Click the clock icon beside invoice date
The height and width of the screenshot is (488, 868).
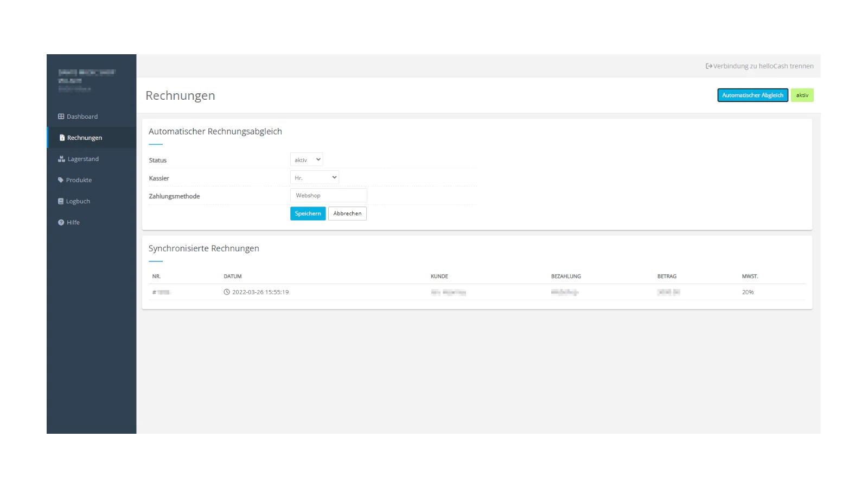pyautogui.click(x=227, y=292)
